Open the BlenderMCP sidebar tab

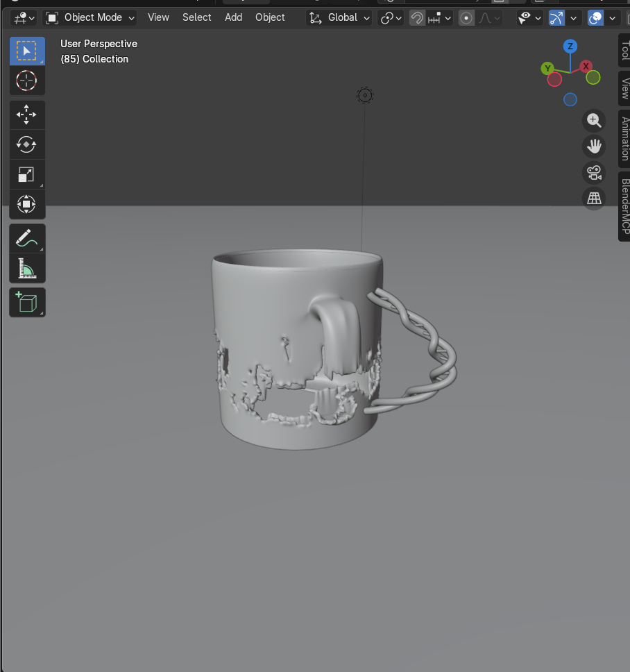(624, 206)
